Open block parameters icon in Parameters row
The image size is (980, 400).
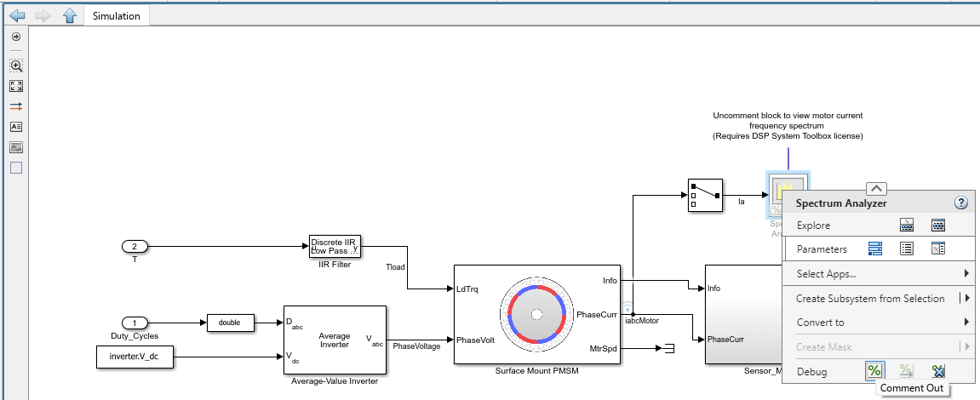coord(875,249)
